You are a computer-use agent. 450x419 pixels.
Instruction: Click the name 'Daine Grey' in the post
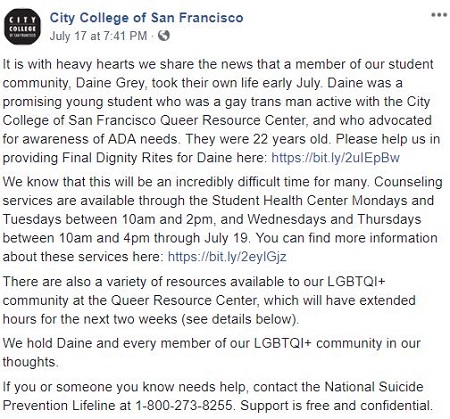click(111, 83)
